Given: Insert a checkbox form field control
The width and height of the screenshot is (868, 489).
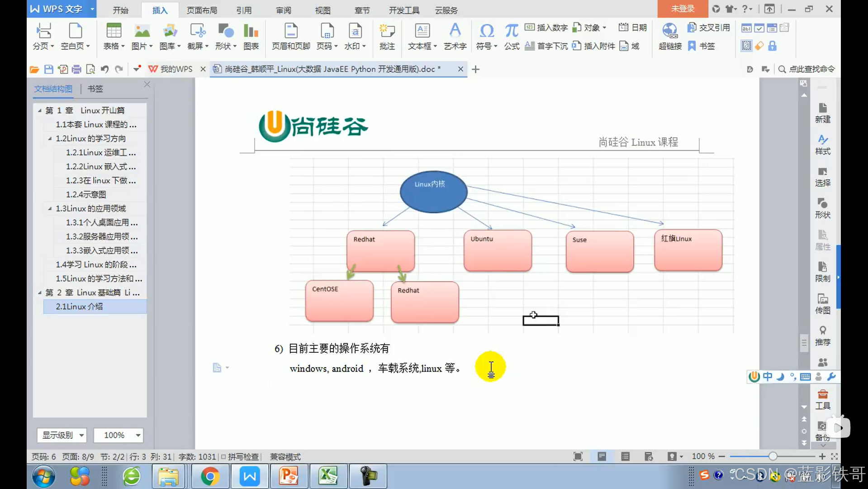Looking at the screenshot, I should [x=759, y=28].
